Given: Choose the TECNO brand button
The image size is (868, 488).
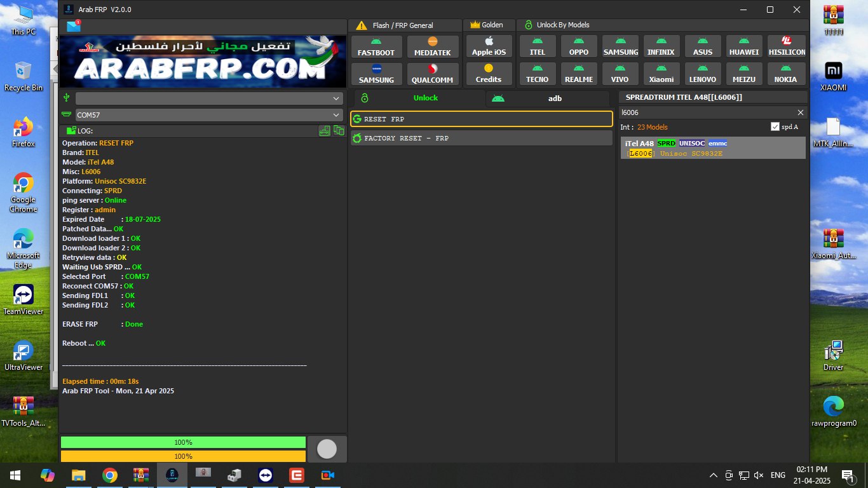Looking at the screenshot, I should [538, 74].
